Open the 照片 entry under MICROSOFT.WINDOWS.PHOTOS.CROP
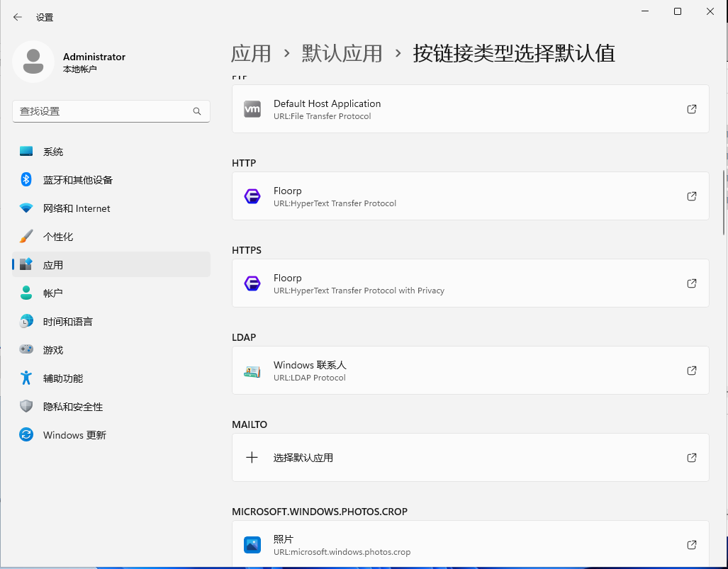728x569 pixels. (470, 544)
